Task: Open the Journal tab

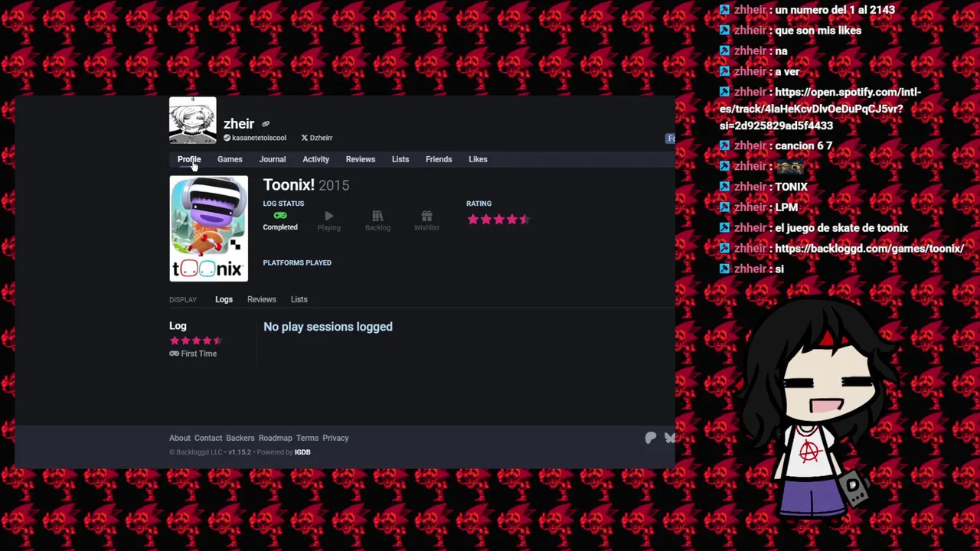Action: click(x=272, y=159)
